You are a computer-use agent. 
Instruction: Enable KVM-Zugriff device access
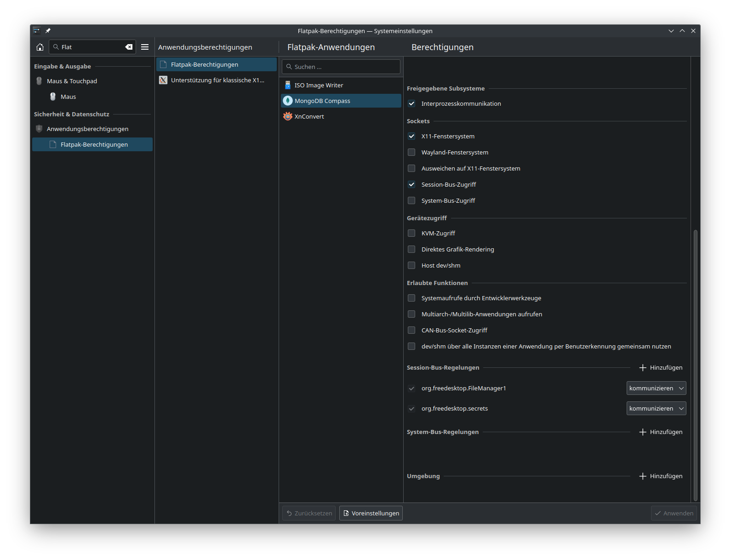tap(411, 233)
